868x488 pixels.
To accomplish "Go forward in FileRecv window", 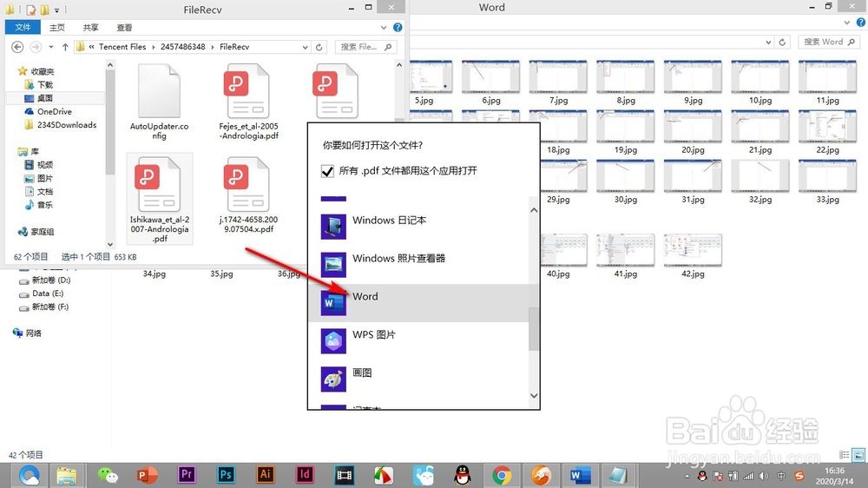I will pos(36,47).
